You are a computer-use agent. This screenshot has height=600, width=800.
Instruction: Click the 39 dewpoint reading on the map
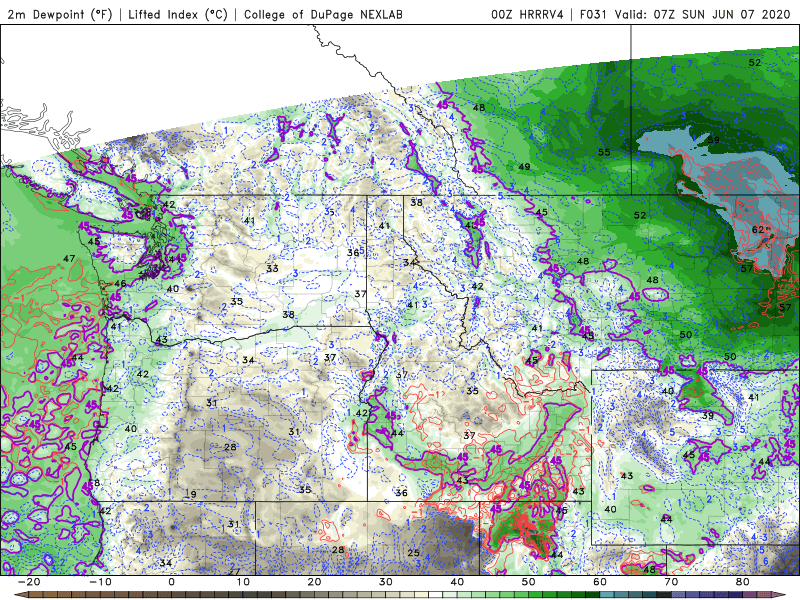click(708, 415)
